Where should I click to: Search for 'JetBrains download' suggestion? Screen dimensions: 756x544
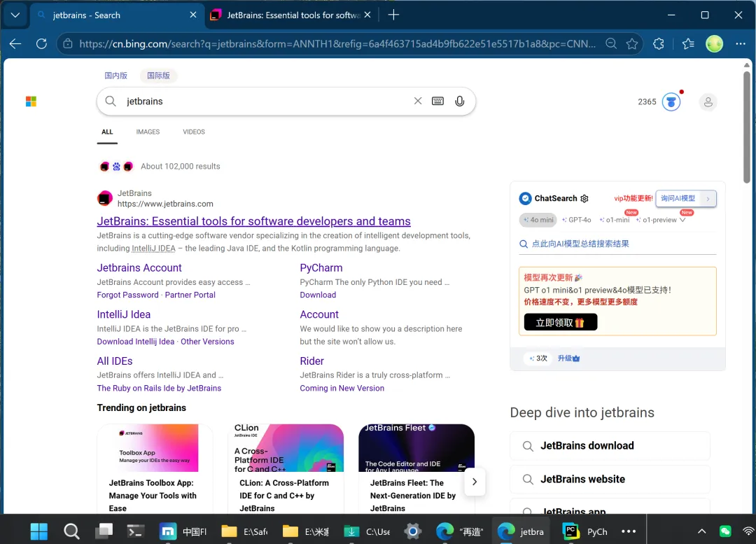pyautogui.click(x=610, y=446)
